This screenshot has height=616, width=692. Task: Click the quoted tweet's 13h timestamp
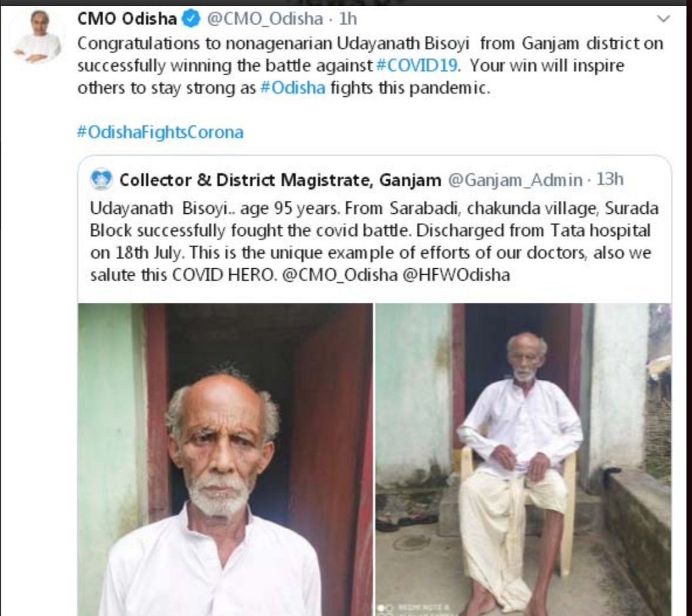[610, 179]
